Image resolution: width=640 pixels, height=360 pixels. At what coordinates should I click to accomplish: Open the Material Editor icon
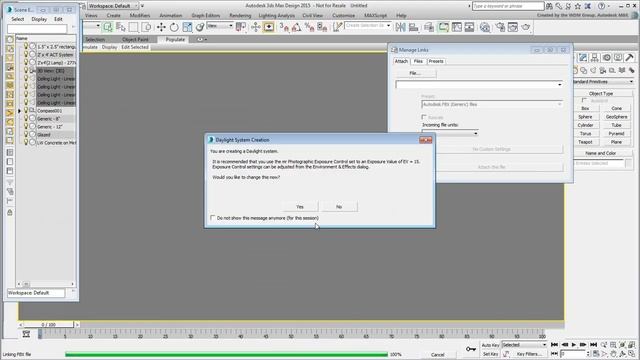click(x=485, y=27)
